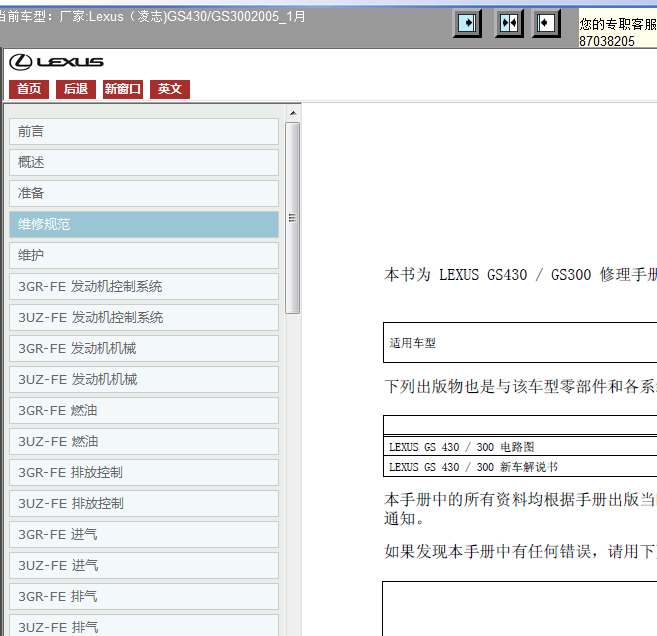657x636 pixels.
Task: Open the 前言 section
Action: 144,132
